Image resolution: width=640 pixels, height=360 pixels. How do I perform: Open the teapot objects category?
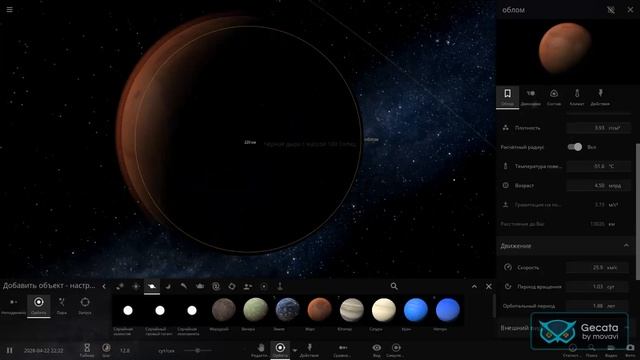click(200, 287)
